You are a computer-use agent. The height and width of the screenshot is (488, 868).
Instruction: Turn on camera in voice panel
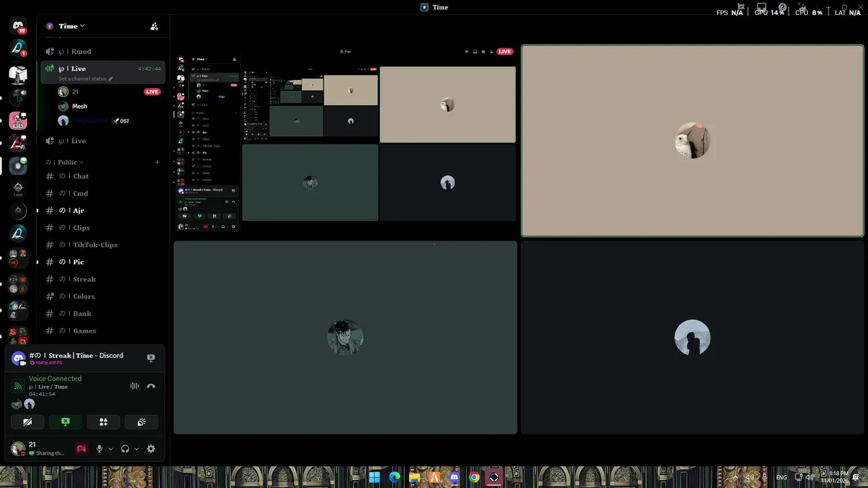pyautogui.click(x=27, y=422)
